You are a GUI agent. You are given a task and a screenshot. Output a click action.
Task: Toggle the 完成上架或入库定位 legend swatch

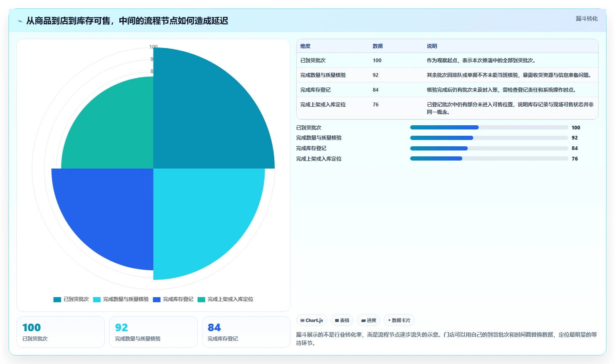coord(201,300)
